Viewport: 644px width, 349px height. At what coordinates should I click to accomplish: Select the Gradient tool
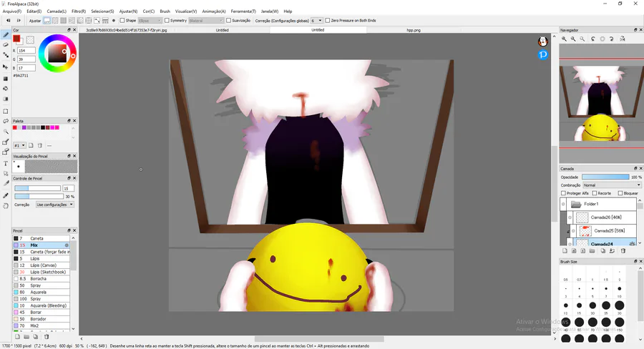pos(6,99)
